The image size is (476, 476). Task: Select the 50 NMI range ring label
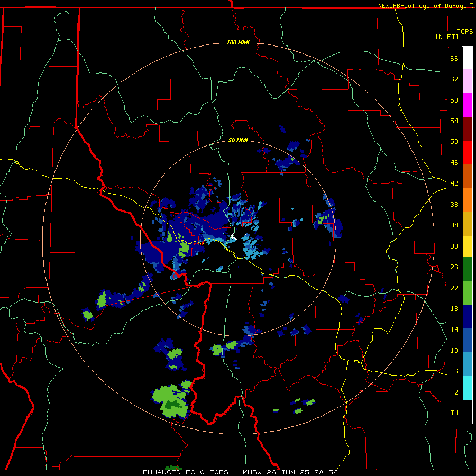238,140
